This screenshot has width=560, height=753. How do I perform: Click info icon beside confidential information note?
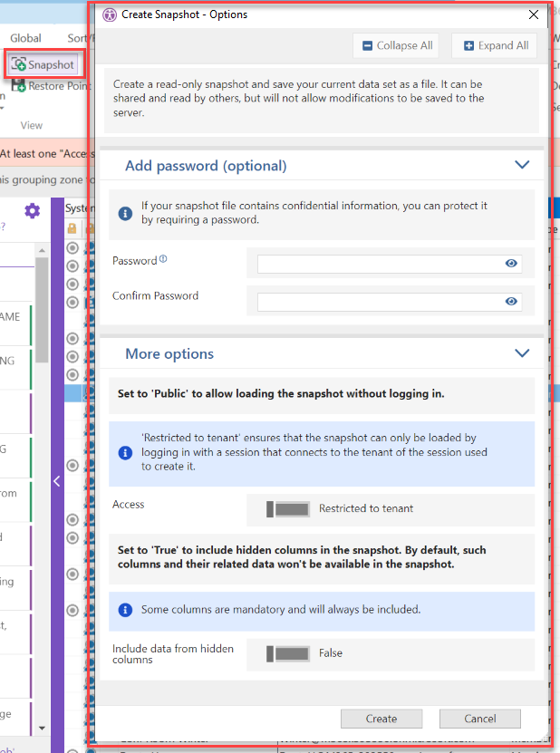coord(127,214)
